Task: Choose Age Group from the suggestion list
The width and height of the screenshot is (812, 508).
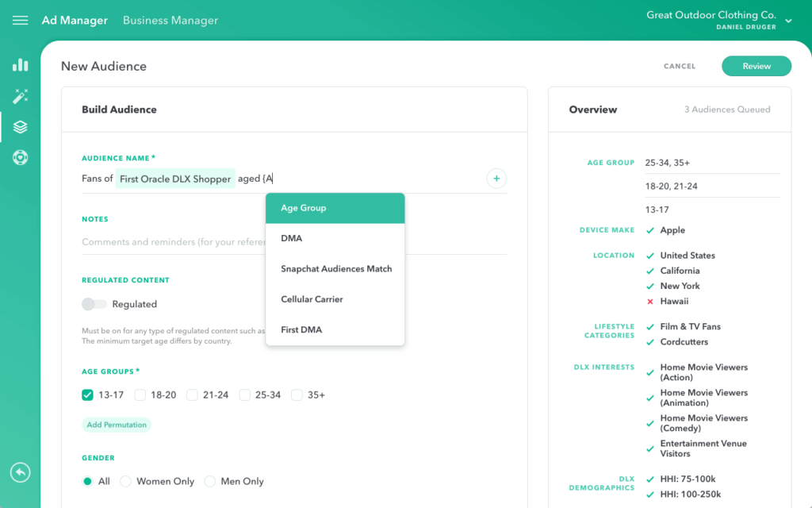Action: 335,208
